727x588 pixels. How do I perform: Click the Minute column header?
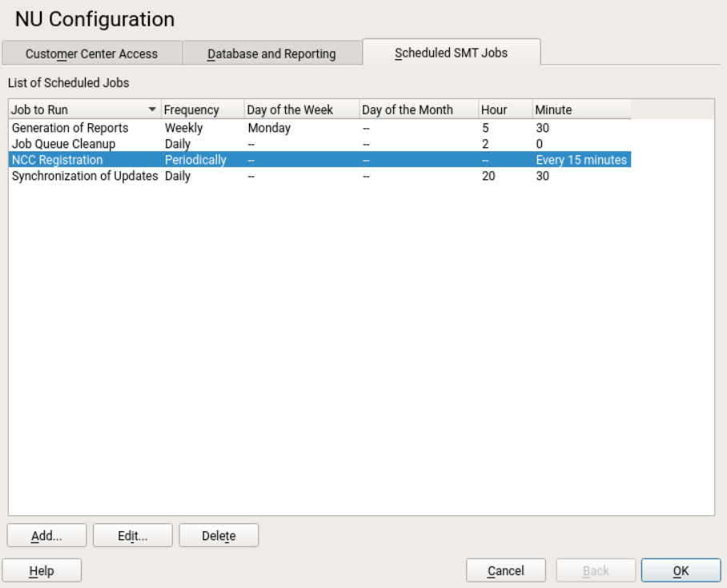click(x=554, y=110)
